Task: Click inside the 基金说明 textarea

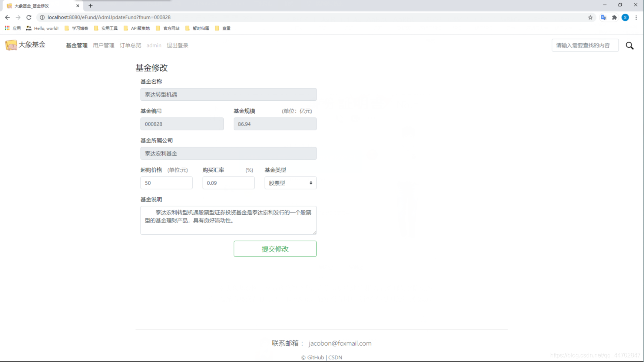Action: tap(228, 220)
